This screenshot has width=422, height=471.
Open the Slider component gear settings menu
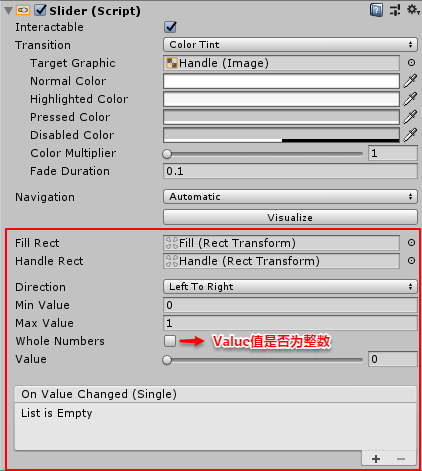click(413, 10)
